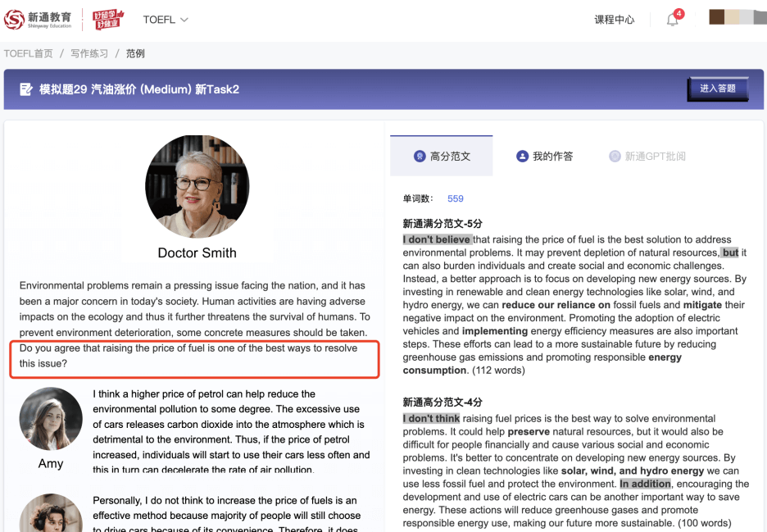767x532 pixels.
Task: Click the word count value 559
Action: tap(456, 198)
